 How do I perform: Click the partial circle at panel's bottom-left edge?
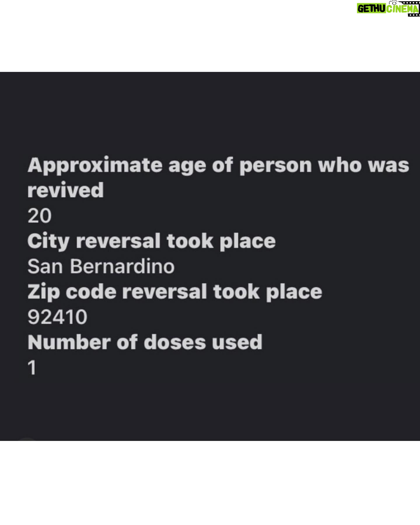click(x=27, y=439)
